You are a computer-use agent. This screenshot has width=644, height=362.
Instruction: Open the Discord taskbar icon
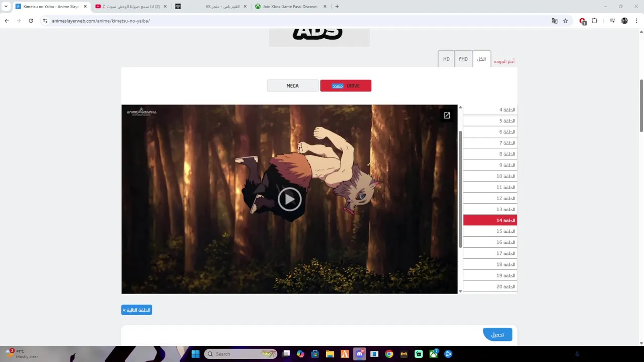point(359,354)
